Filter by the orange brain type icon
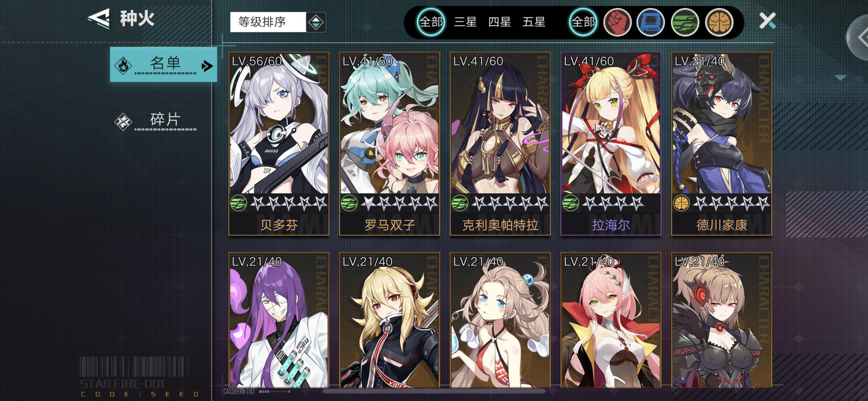This screenshot has height=401, width=868. pos(719,22)
